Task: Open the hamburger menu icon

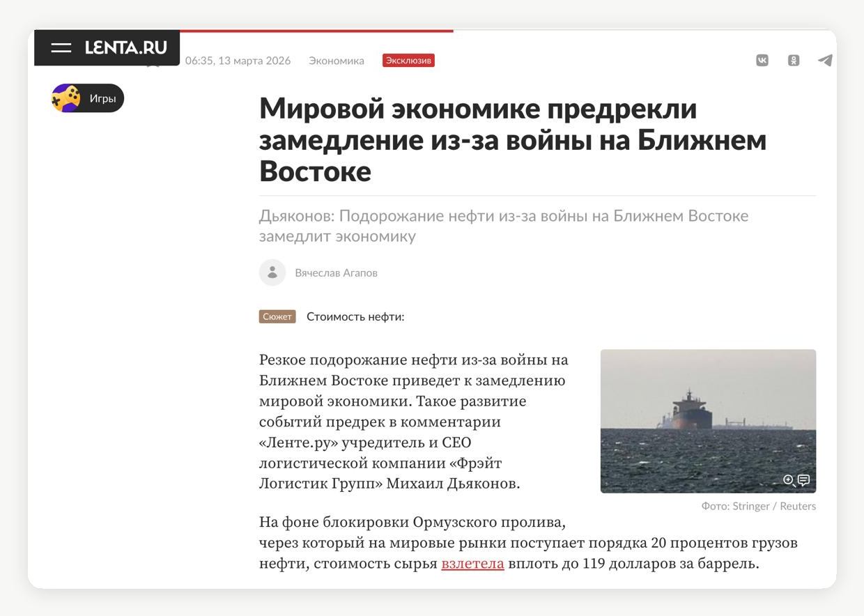Action: click(61, 48)
